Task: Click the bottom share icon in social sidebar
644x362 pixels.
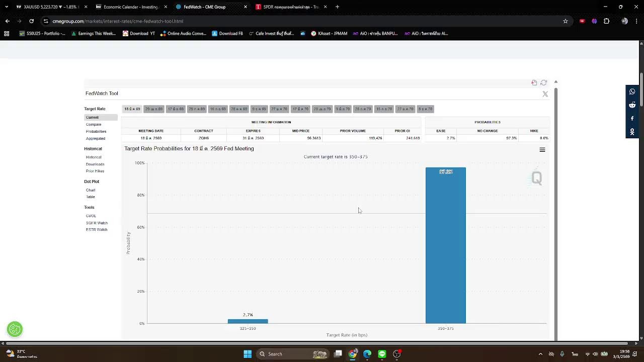Action: tap(632, 132)
